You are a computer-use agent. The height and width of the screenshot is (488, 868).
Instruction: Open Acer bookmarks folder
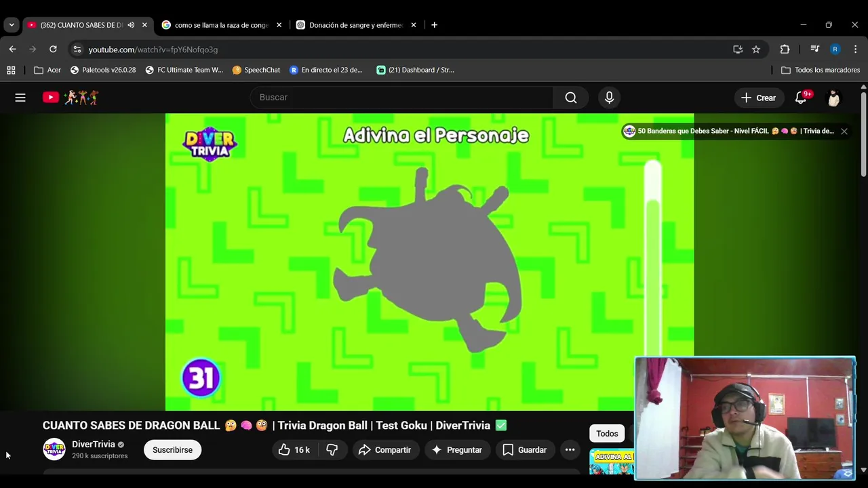click(x=47, y=70)
